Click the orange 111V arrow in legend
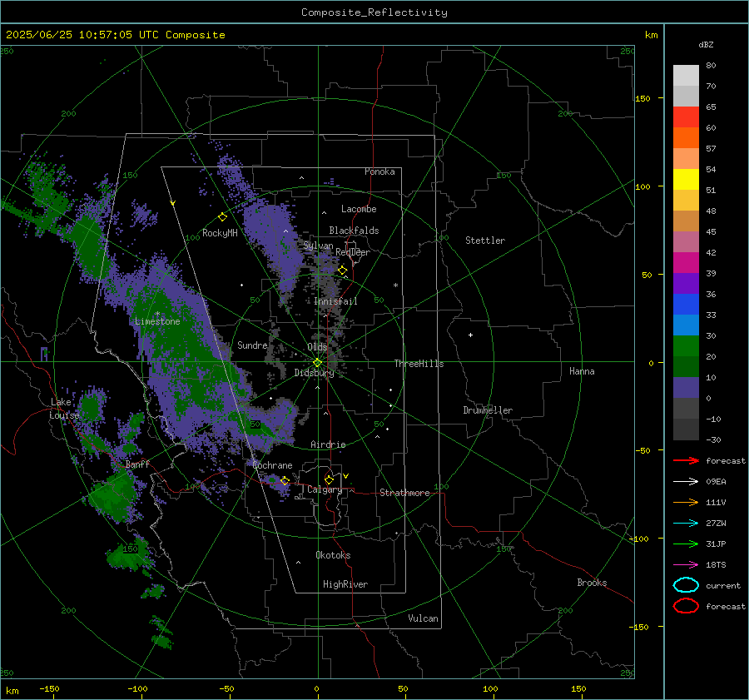The height and width of the screenshot is (700, 749). click(x=686, y=502)
